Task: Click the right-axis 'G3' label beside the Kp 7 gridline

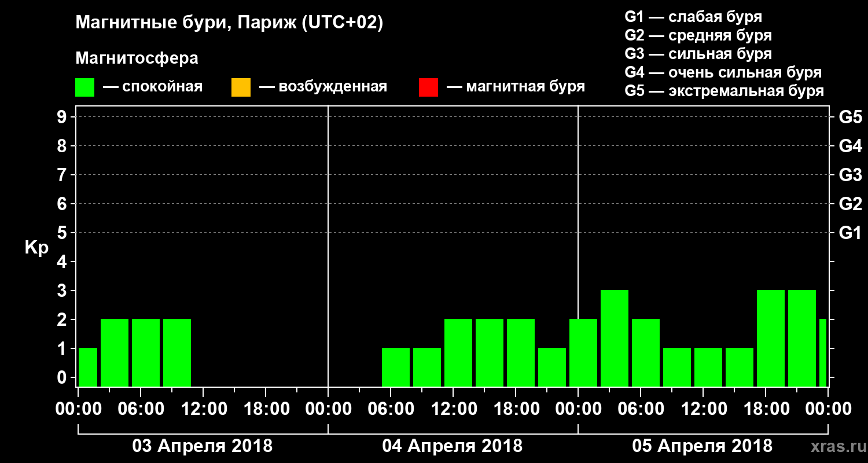Action: click(x=851, y=175)
